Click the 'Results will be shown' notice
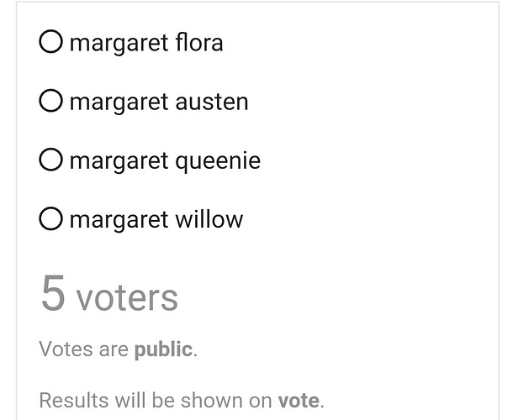The height and width of the screenshot is (420, 513). [182, 400]
